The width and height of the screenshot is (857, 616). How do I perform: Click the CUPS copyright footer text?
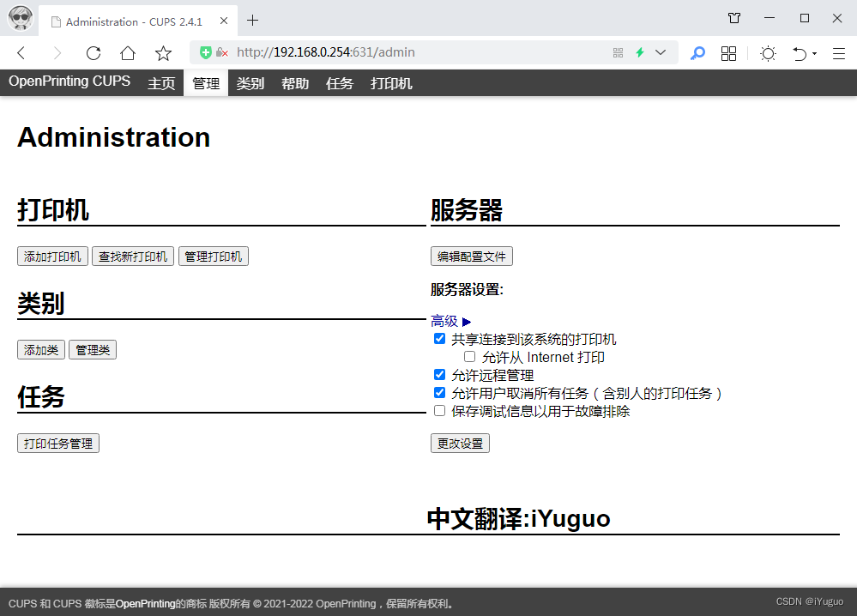tap(232, 604)
